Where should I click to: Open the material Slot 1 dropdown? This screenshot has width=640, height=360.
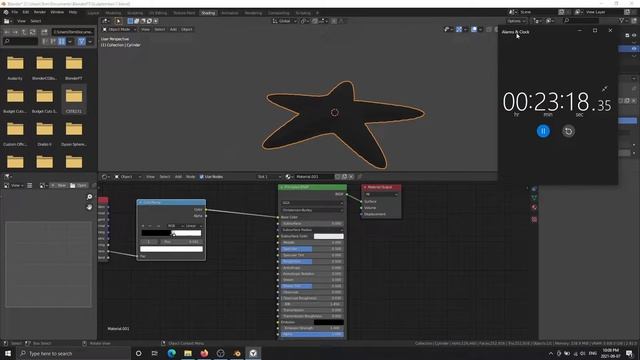pos(269,177)
